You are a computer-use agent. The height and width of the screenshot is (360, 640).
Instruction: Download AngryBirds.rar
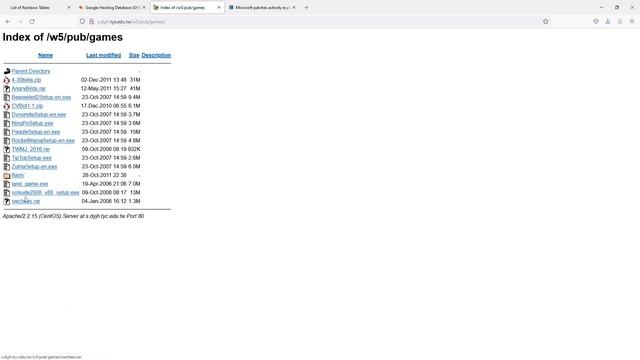[29, 89]
